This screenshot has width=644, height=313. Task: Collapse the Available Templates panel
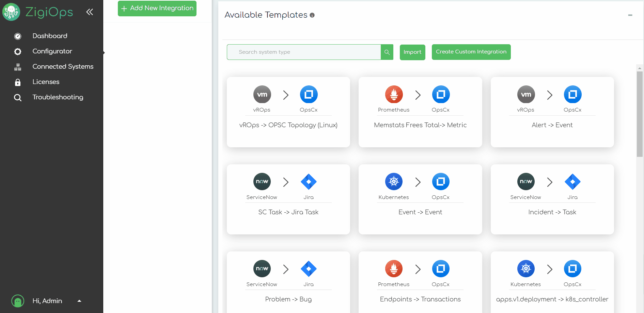point(629,15)
